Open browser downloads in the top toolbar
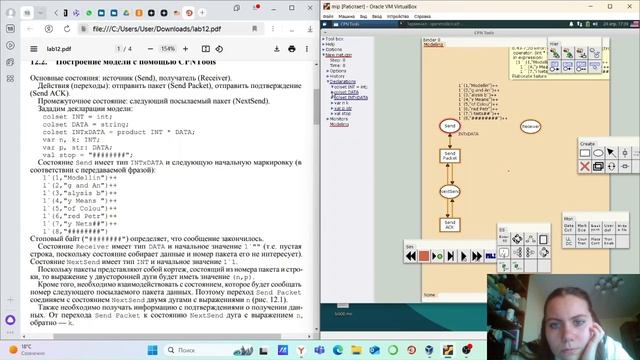 point(310,29)
